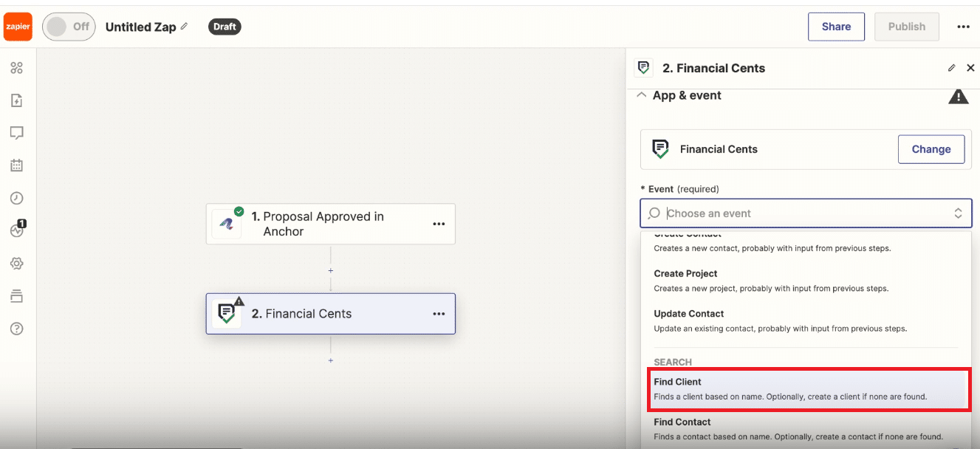Open the top-right three-dots menu
This screenshot has height=449, width=980.
click(963, 27)
